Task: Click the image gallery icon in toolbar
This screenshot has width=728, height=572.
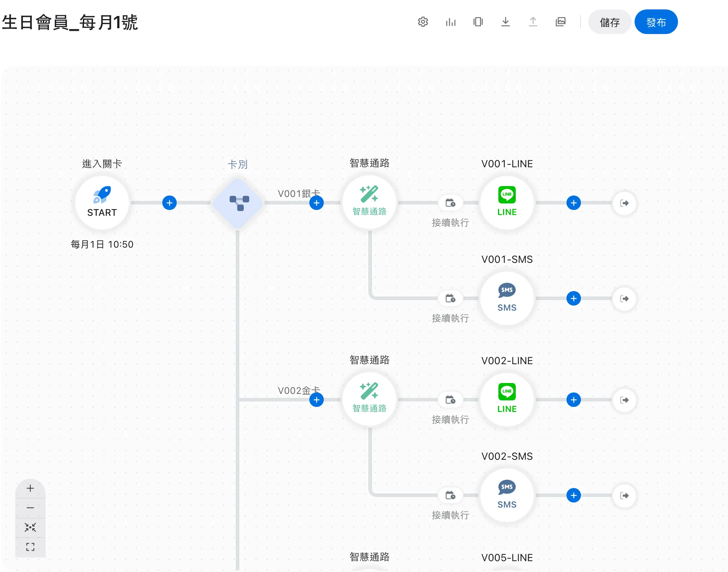Action: point(561,22)
